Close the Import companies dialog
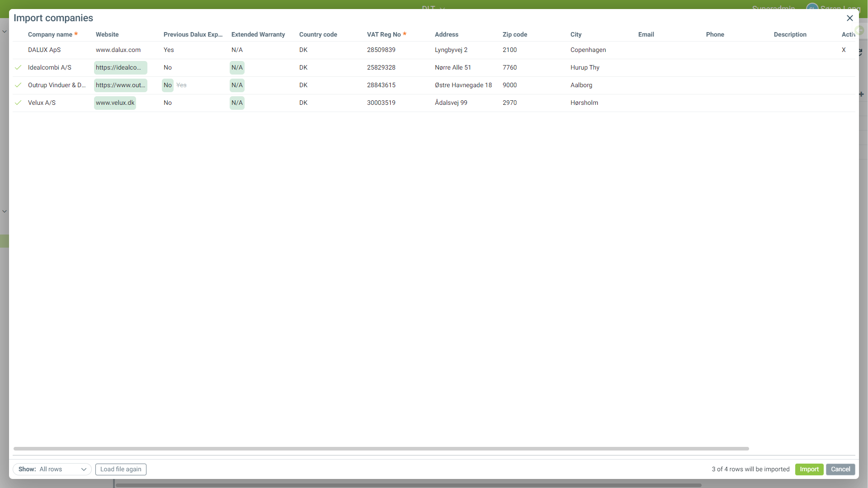 pyautogui.click(x=849, y=18)
